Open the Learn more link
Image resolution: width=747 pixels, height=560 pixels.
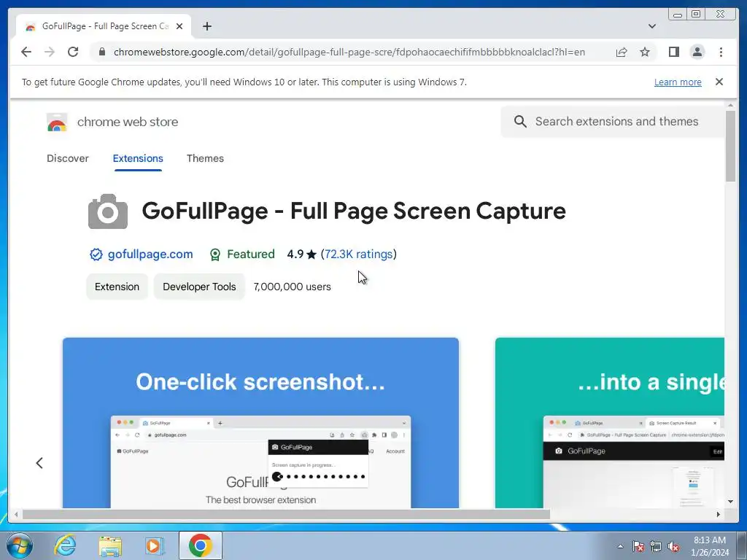[x=678, y=82]
